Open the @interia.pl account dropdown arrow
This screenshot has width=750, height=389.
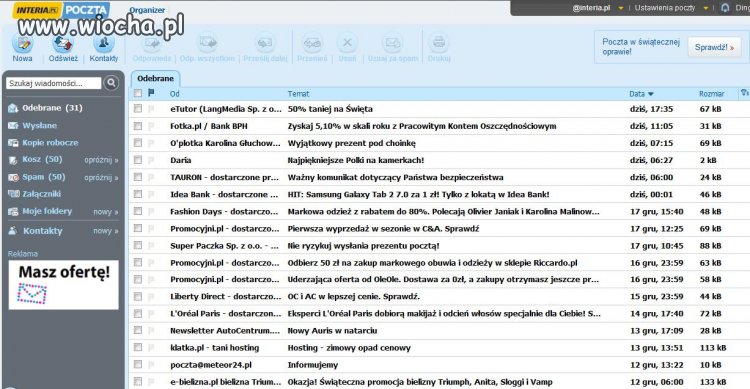(x=620, y=8)
